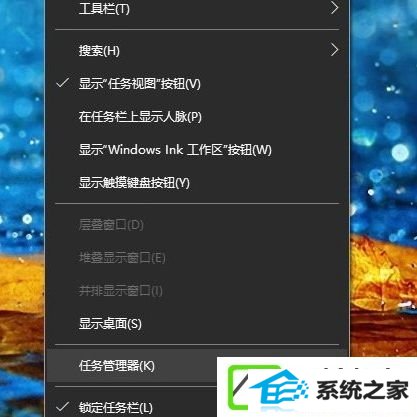Choose 显示桌面(S) from the menu
Screen dimensions: 417x417
point(197,323)
